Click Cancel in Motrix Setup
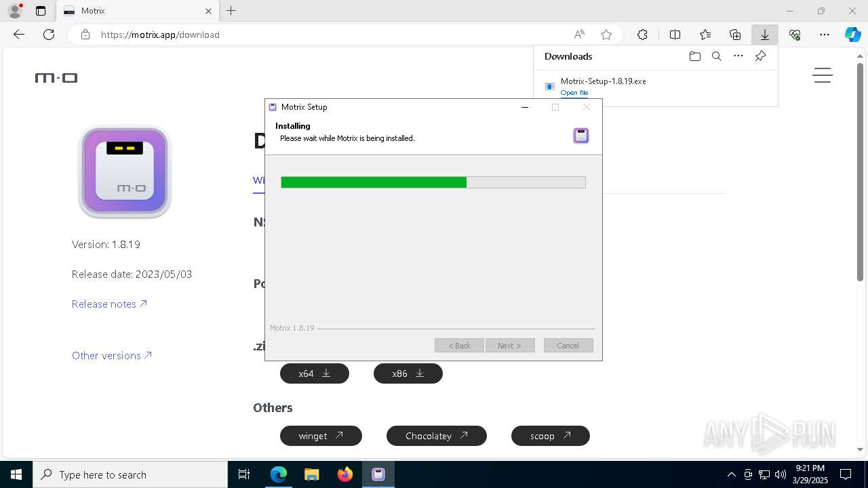The height and width of the screenshot is (488, 868). click(568, 346)
